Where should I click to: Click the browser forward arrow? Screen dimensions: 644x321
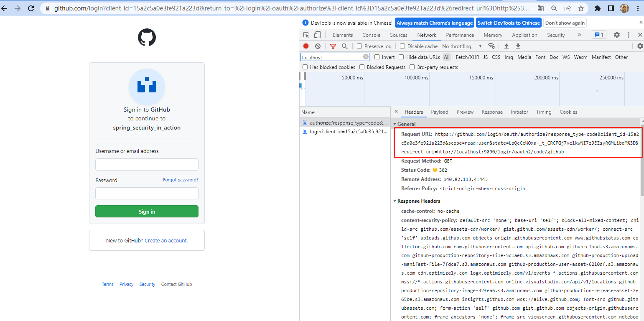18,8
